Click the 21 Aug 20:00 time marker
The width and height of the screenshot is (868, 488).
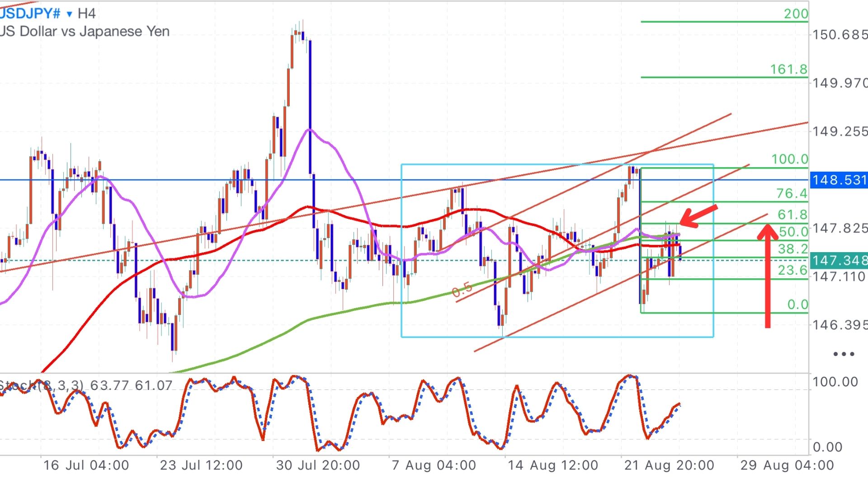(669, 465)
